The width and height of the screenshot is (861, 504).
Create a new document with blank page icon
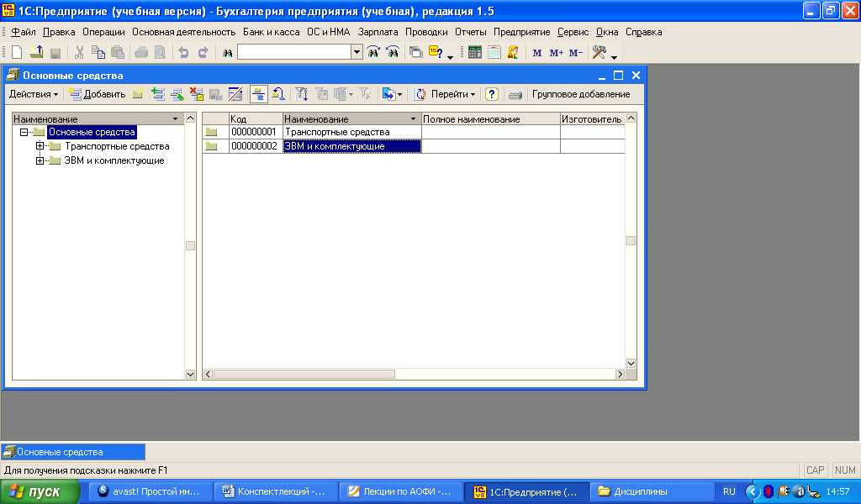17,52
